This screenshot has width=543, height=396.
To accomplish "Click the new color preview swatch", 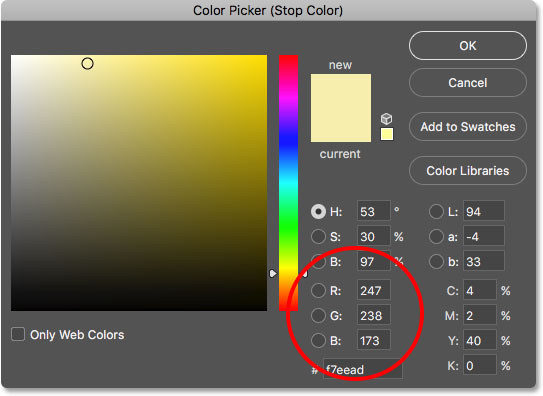I will pyautogui.click(x=341, y=91).
